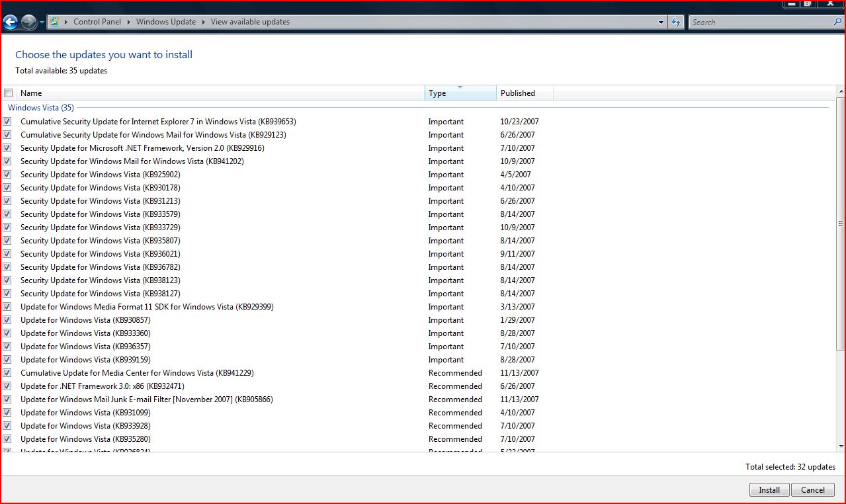Expand the arrow before View available updates

203,22
